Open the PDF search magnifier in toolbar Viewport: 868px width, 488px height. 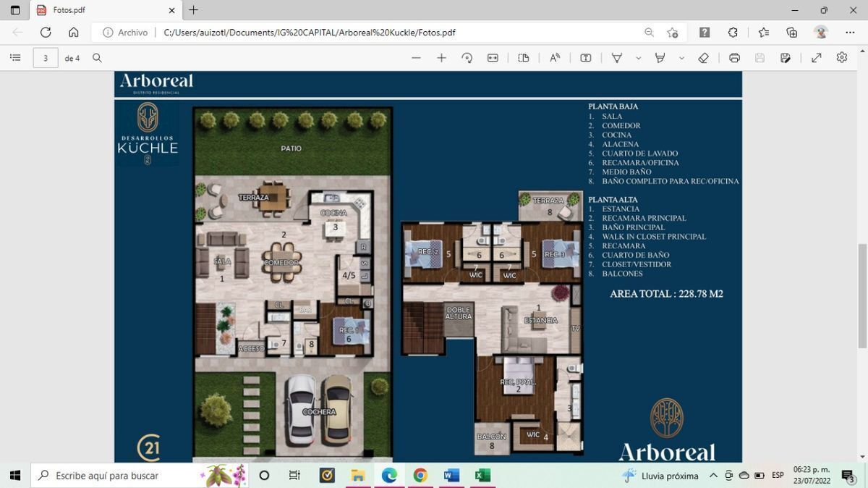[97, 58]
